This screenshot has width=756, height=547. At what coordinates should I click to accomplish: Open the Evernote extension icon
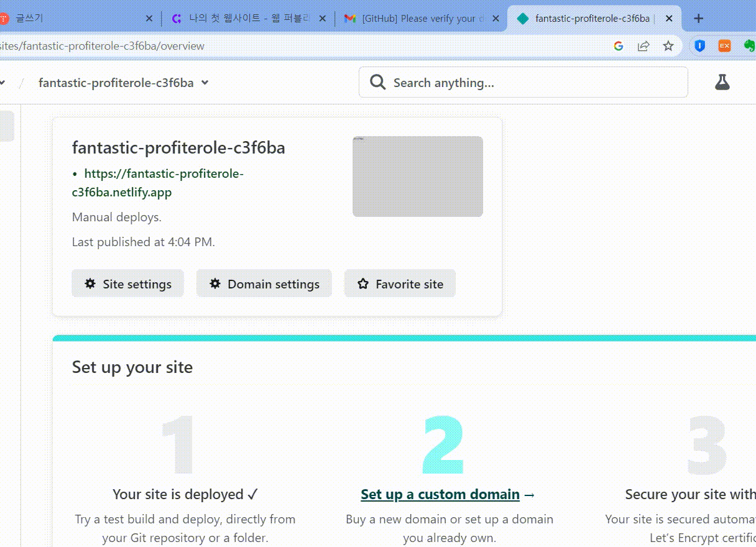tap(749, 46)
